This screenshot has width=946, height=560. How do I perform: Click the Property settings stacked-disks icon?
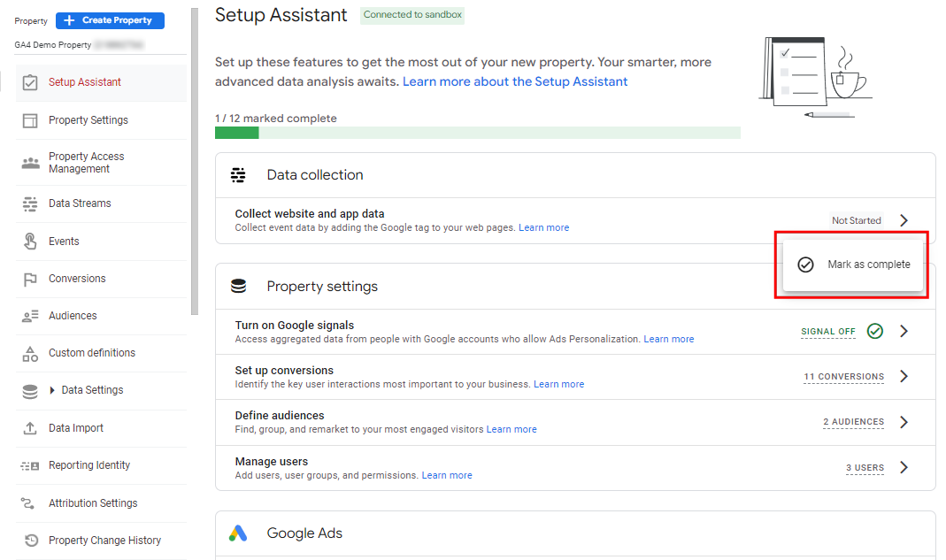tap(238, 286)
